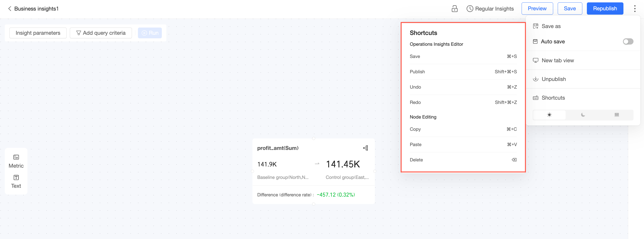Image resolution: width=644 pixels, height=239 pixels.
Task: Click the tree icon on profit_amt card
Action: (x=366, y=148)
